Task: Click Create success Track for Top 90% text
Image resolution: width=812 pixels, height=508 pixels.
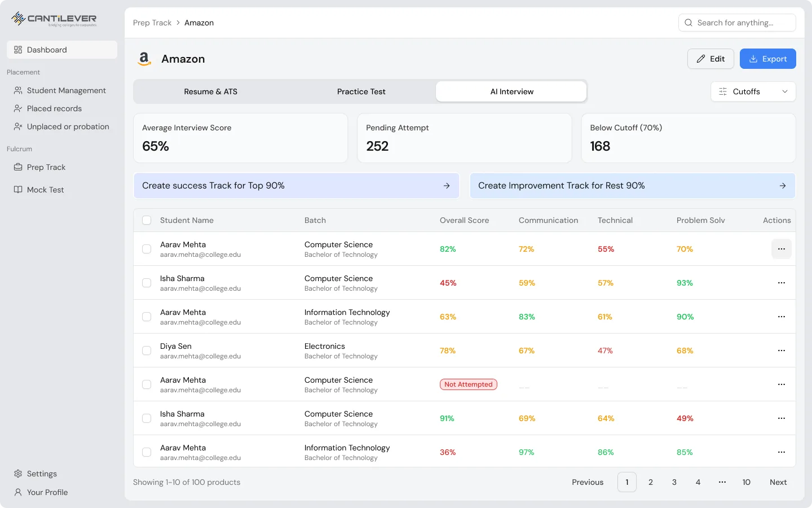Action: tap(213, 186)
